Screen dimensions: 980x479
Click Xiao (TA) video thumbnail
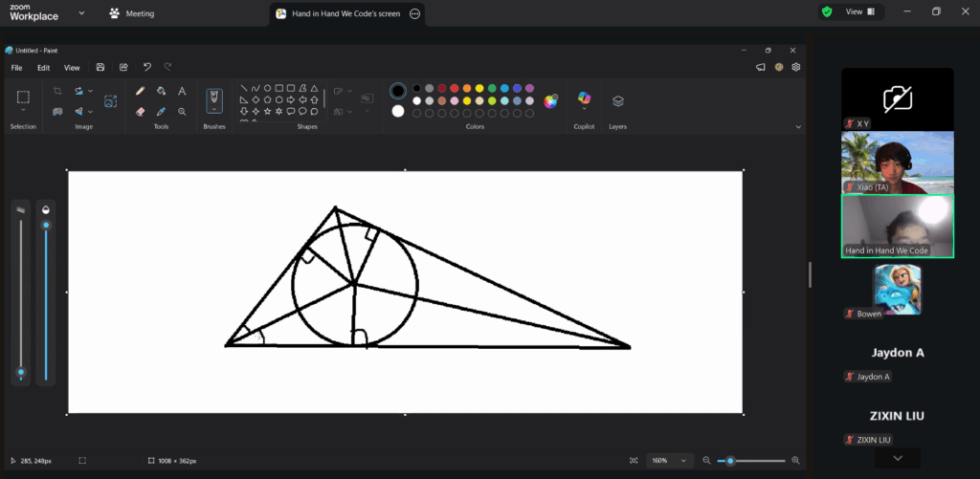(897, 163)
